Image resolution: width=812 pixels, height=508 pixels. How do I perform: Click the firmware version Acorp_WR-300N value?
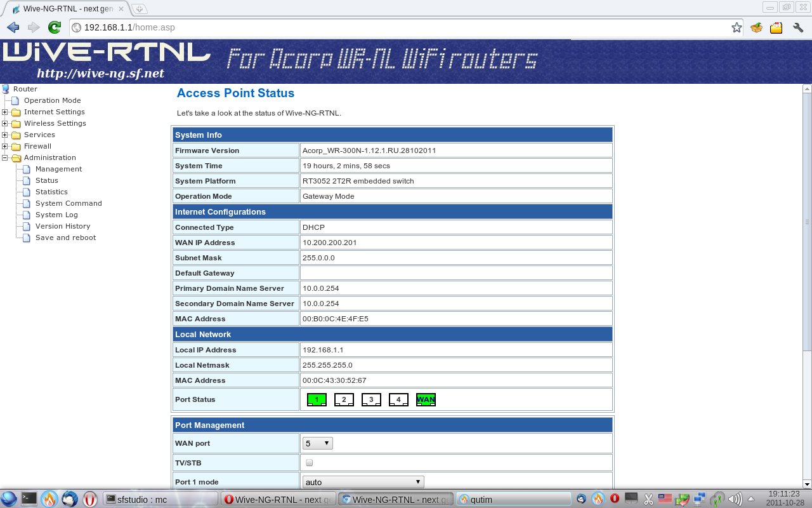coord(369,150)
